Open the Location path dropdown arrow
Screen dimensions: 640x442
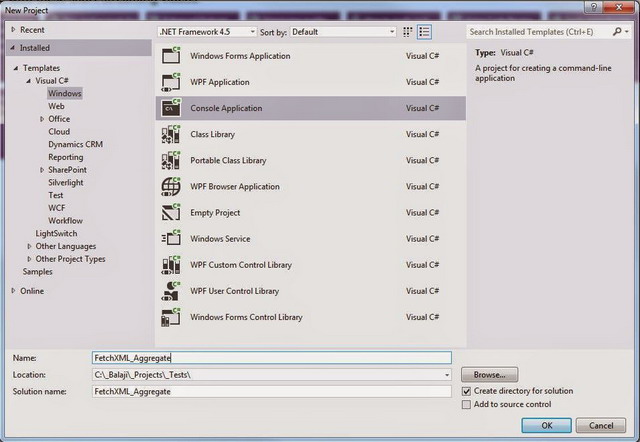[x=447, y=375]
